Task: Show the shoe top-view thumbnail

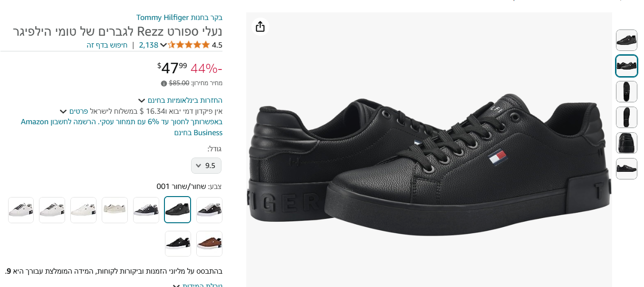Action: [x=626, y=91]
